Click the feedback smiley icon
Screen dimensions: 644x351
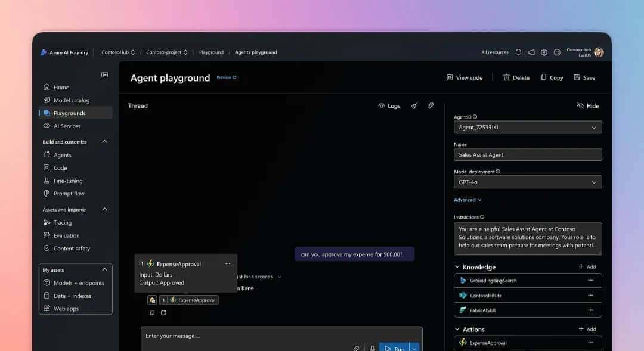(557, 52)
